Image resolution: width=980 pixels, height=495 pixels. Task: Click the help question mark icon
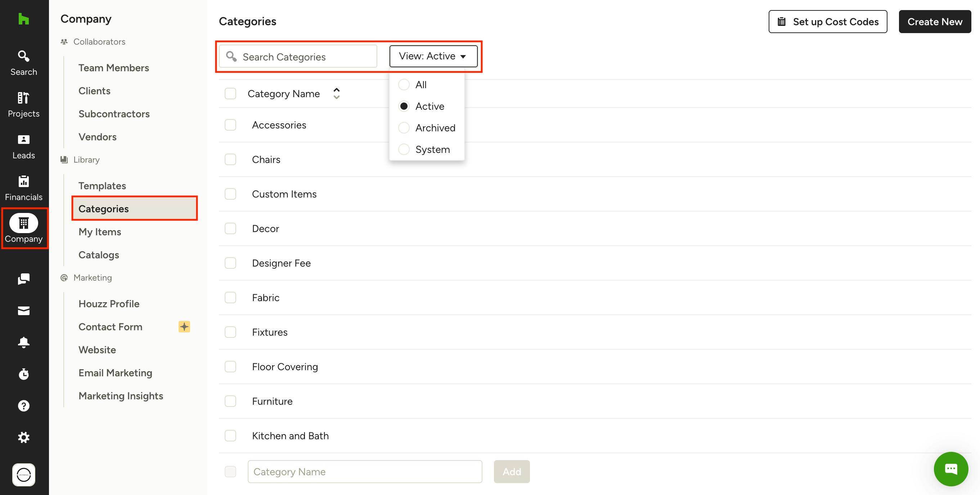click(24, 406)
